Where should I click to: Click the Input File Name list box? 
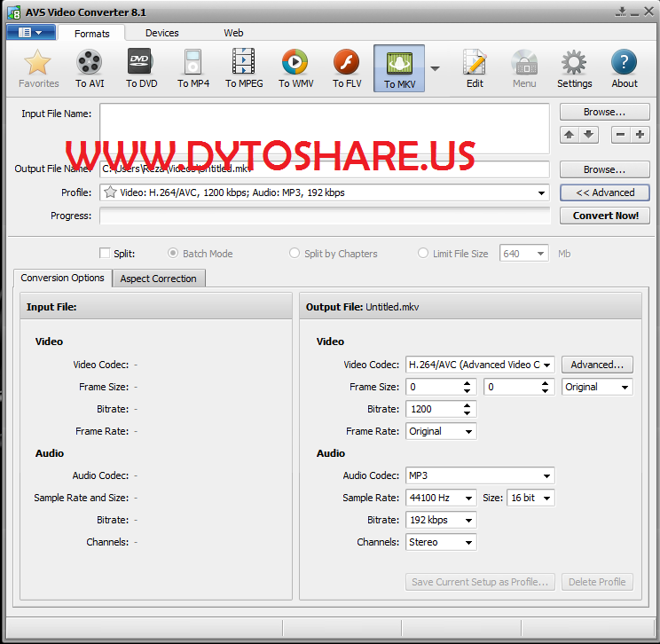coord(325,129)
